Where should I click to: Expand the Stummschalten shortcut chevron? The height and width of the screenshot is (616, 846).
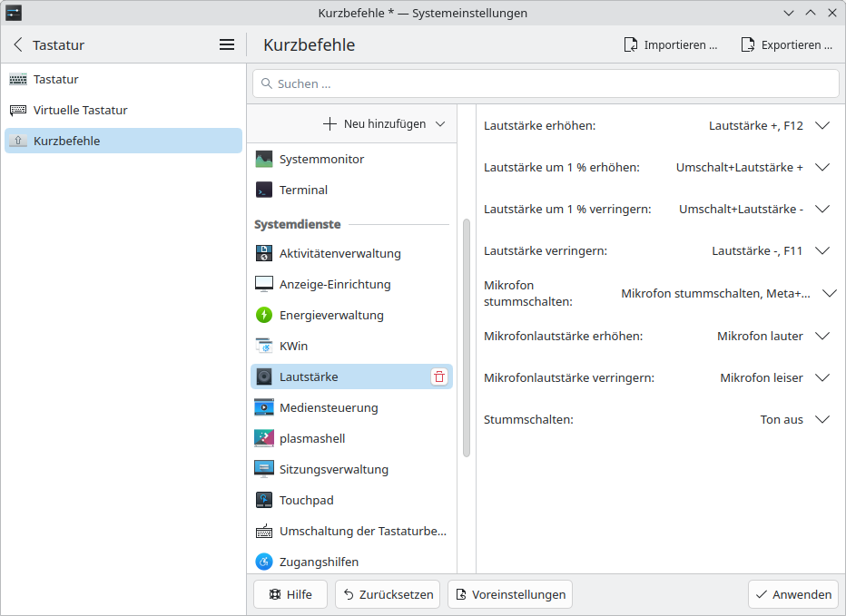click(x=822, y=420)
